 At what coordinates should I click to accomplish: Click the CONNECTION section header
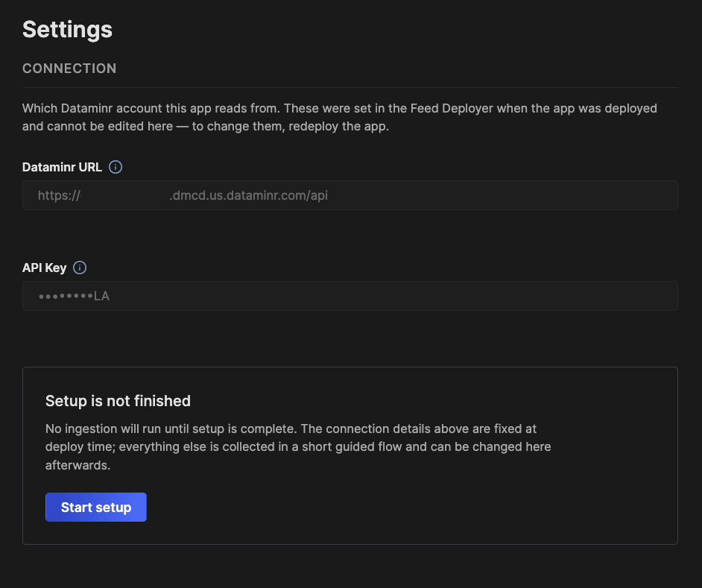[69, 68]
